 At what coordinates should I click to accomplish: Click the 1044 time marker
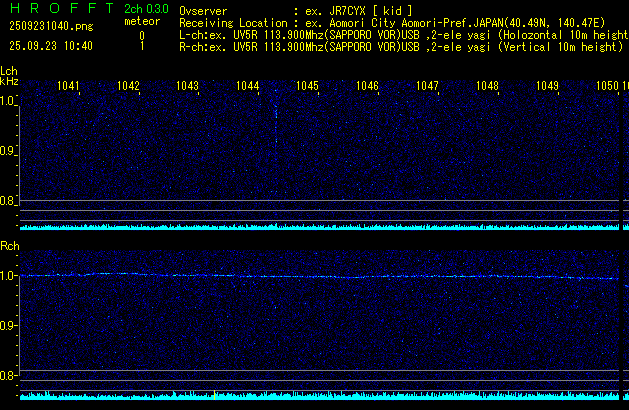point(248,86)
